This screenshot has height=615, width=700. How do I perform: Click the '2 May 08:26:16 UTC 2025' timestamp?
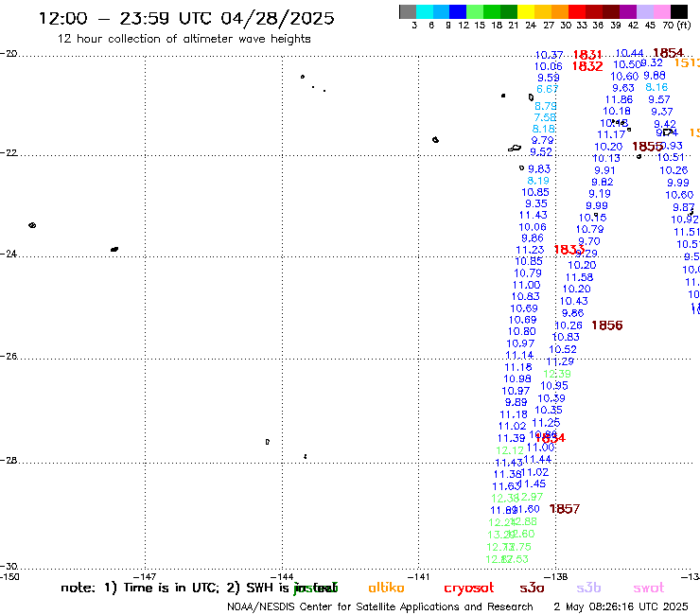[x=621, y=606]
